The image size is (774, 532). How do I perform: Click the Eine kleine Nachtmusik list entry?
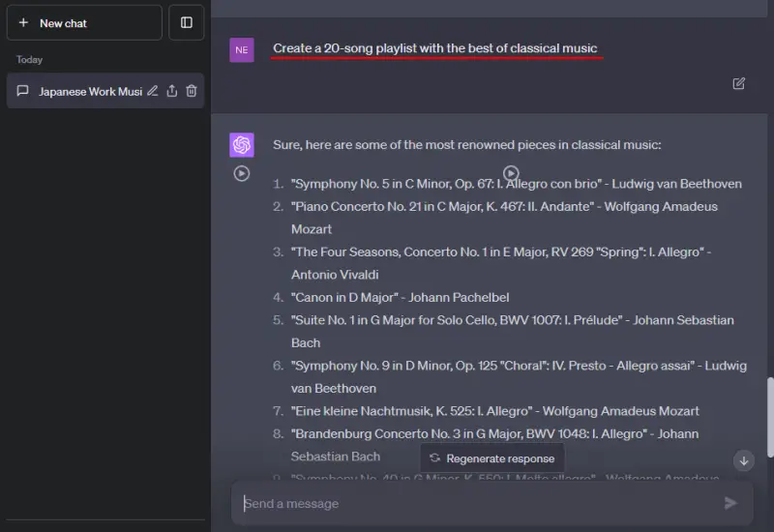[x=495, y=411]
